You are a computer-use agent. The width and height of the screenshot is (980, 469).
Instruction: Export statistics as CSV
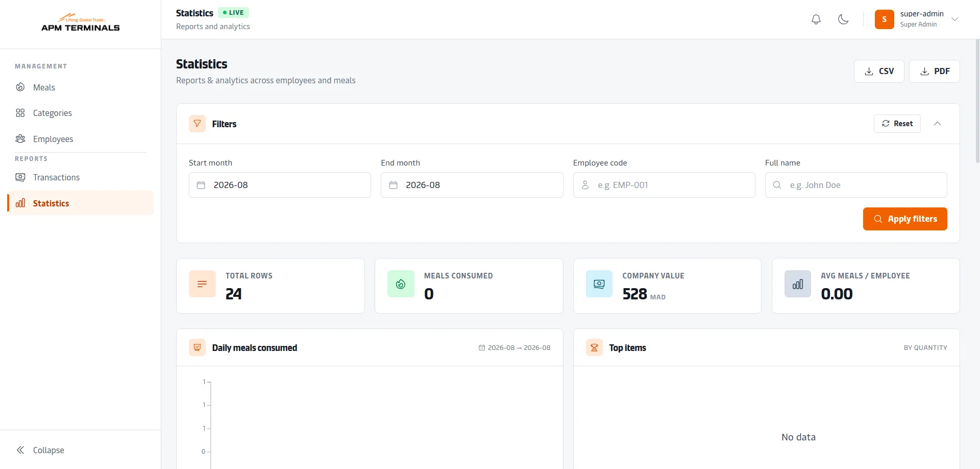point(879,72)
